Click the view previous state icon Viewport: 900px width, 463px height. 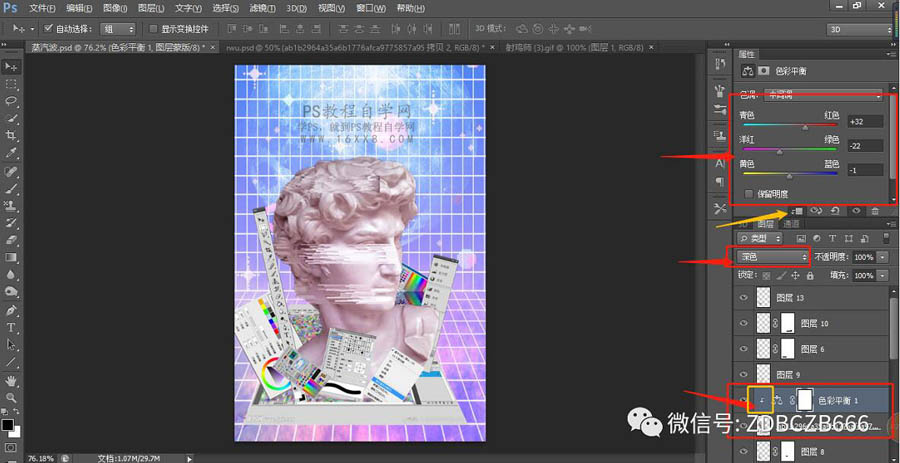click(817, 211)
